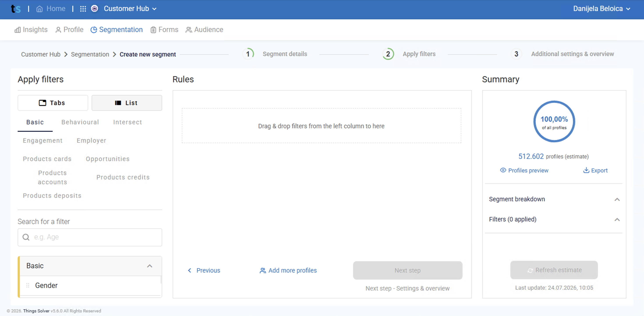The width and height of the screenshot is (644, 316).
Task: Switch filter view to Tabs
Action: click(x=53, y=103)
